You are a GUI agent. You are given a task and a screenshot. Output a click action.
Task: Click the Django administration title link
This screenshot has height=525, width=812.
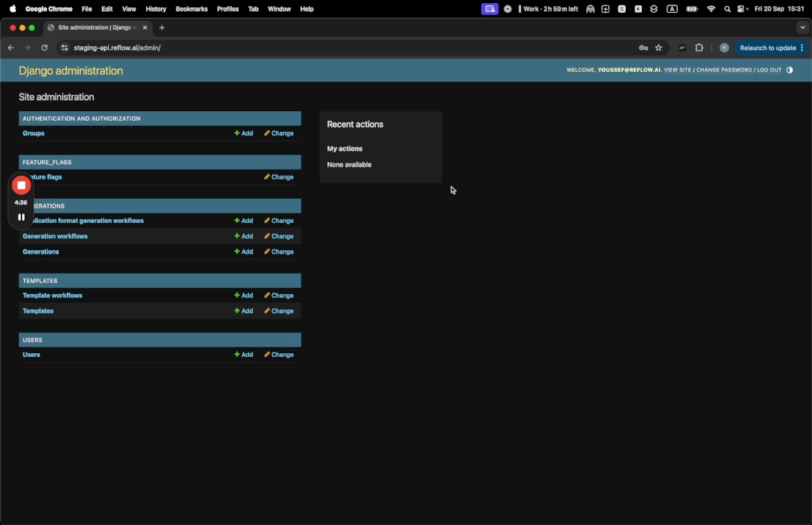pyautogui.click(x=71, y=71)
